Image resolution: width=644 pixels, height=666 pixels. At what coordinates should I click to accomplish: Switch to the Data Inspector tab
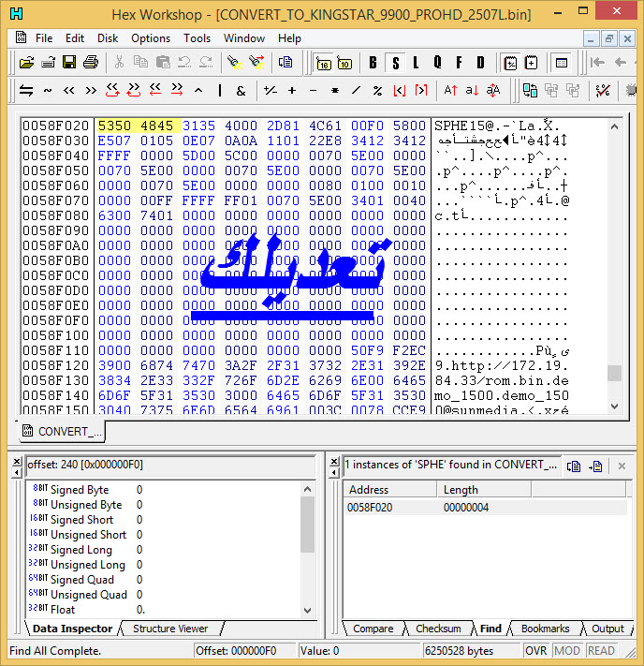pyautogui.click(x=72, y=629)
